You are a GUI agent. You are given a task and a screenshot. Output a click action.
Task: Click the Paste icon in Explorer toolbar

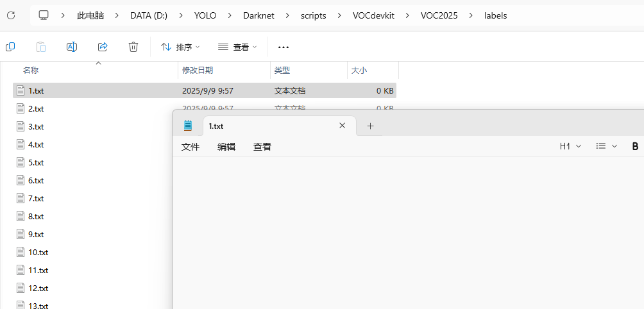coord(41,47)
